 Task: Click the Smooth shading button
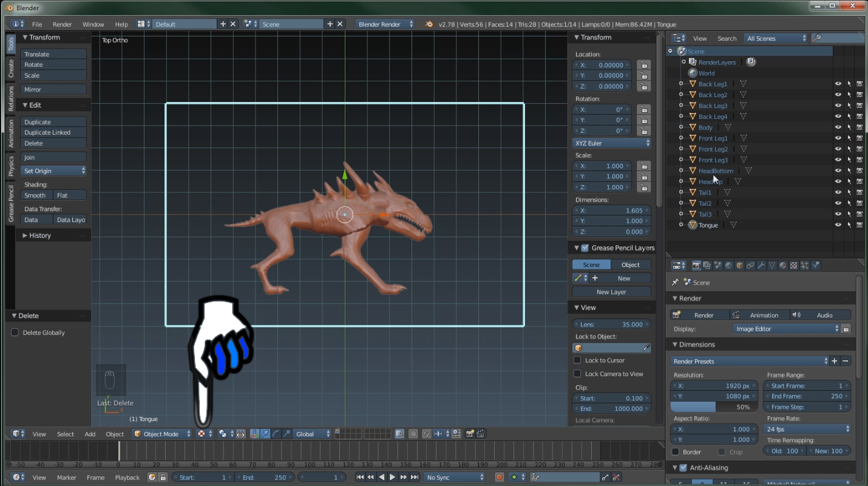36,195
